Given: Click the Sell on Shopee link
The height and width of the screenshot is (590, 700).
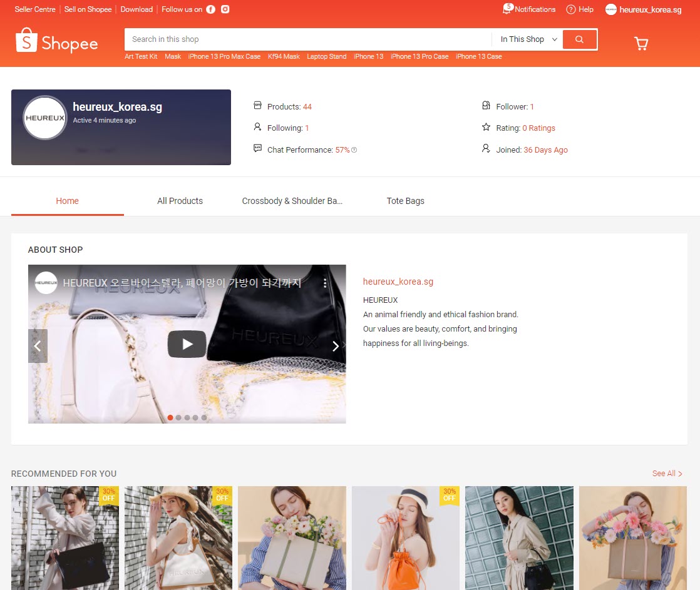Looking at the screenshot, I should point(88,9).
